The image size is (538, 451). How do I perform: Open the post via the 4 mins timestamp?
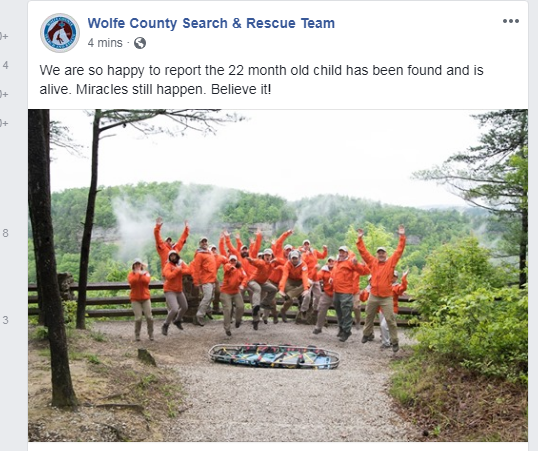pos(105,43)
